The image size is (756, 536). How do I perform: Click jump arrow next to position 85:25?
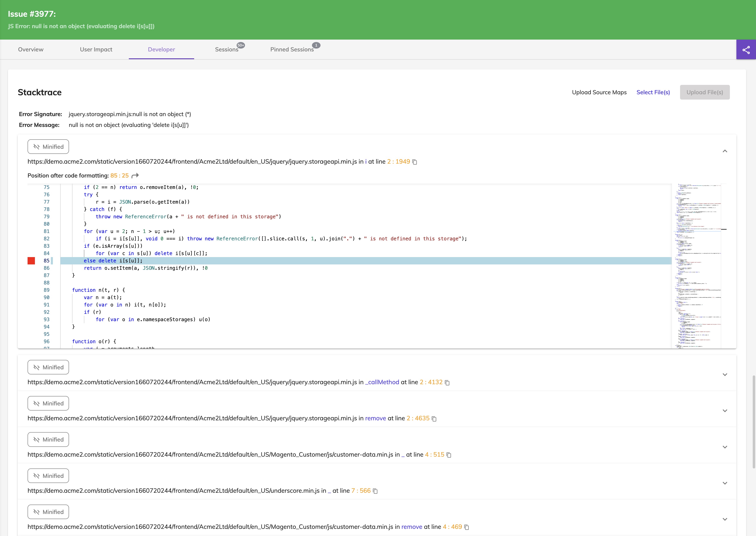135,176
